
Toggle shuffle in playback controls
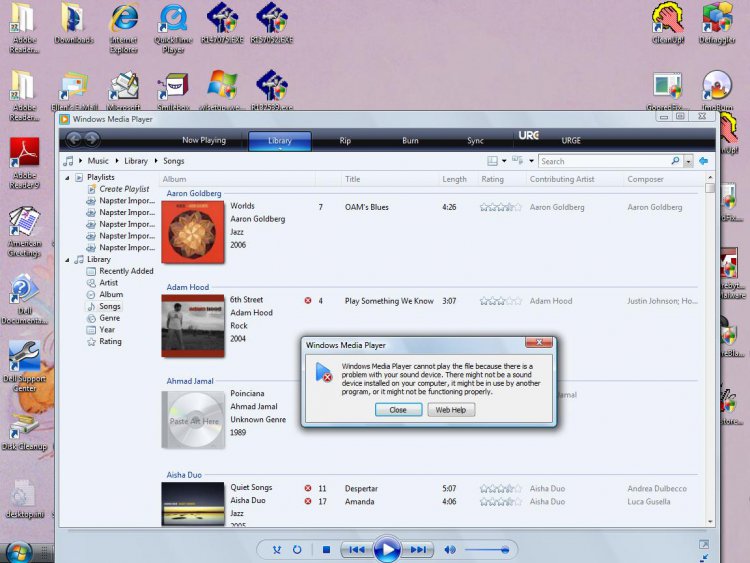click(x=277, y=550)
